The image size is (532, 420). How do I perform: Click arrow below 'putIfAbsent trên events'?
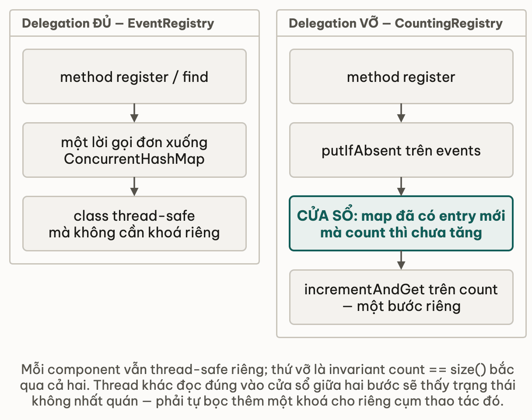pos(401,187)
